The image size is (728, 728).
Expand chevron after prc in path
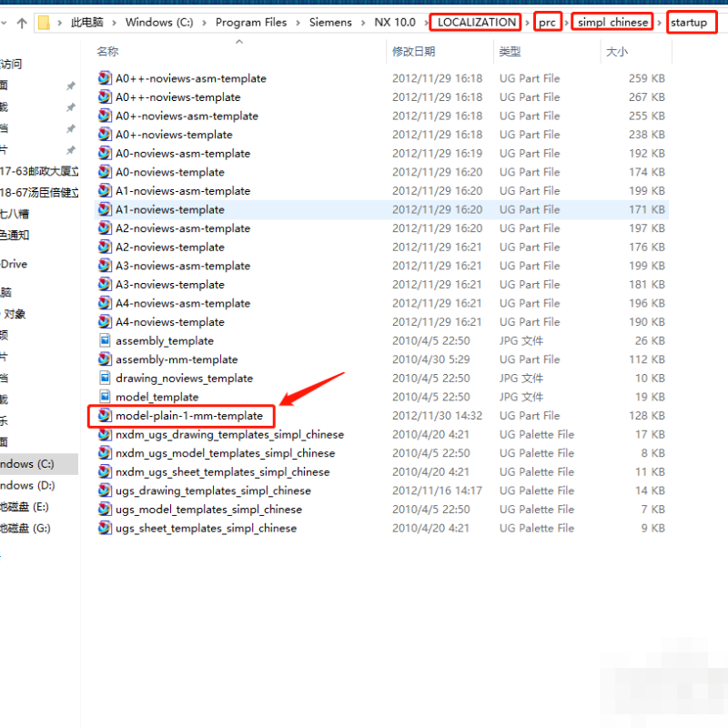point(566,23)
